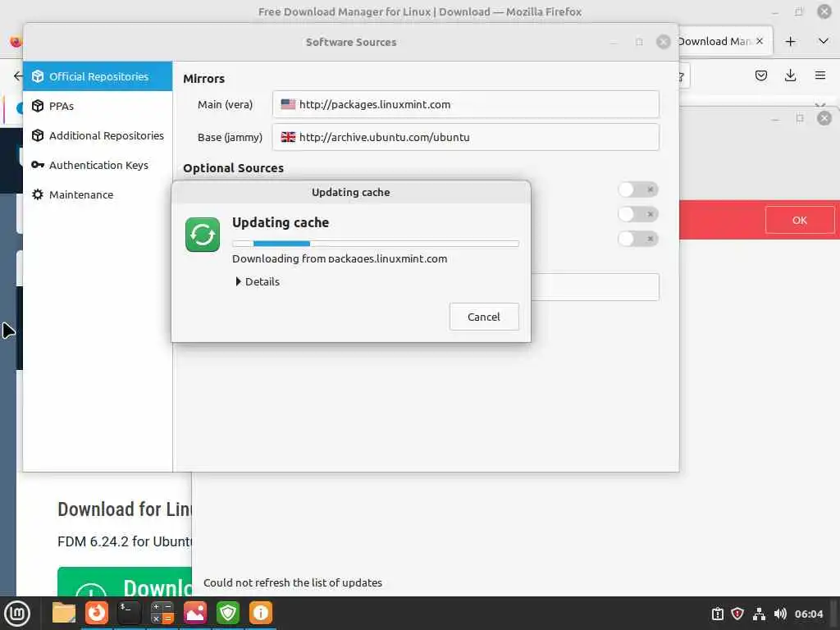Close the Download Manager Firefox tab
This screenshot has height=630, width=840.
coord(760,41)
